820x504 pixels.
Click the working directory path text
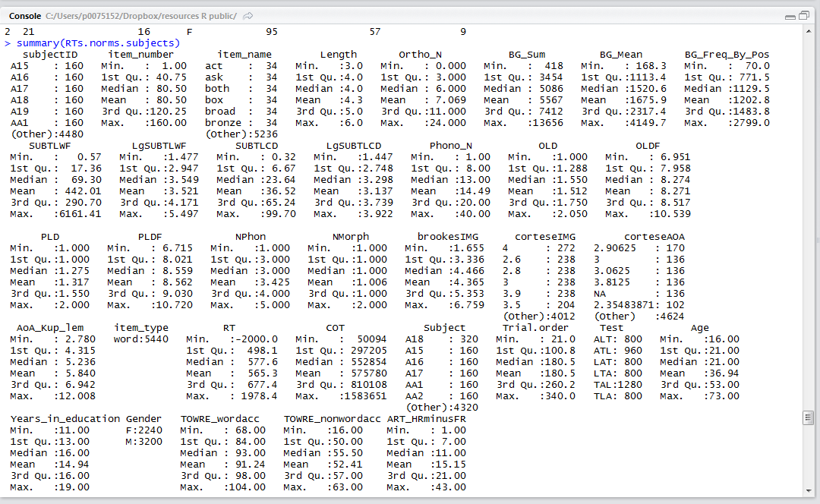141,16
